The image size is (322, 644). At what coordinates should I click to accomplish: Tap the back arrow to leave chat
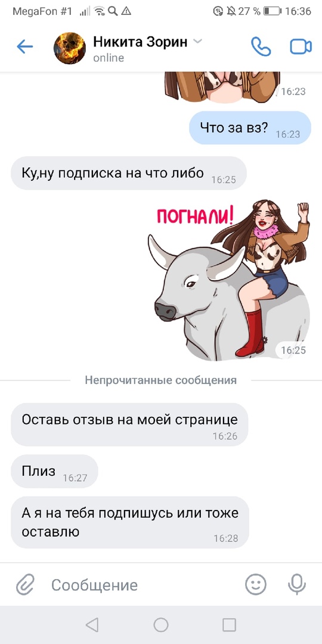[x=24, y=47]
